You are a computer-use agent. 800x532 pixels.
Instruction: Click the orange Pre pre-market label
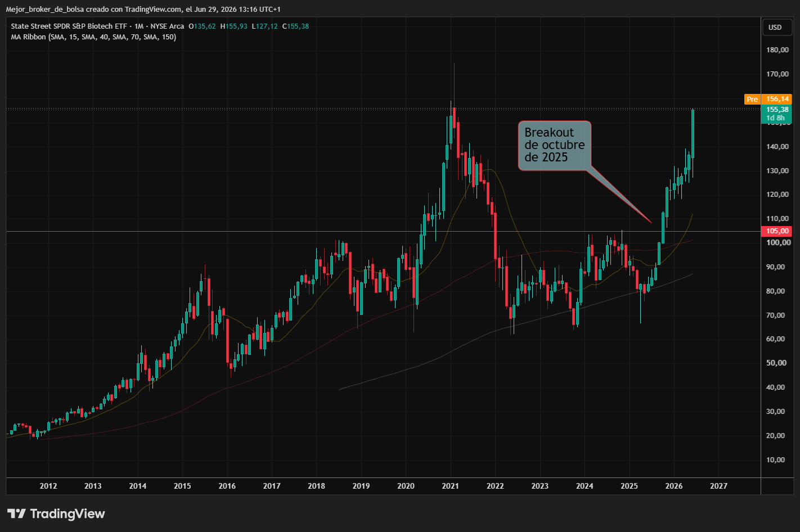752,99
